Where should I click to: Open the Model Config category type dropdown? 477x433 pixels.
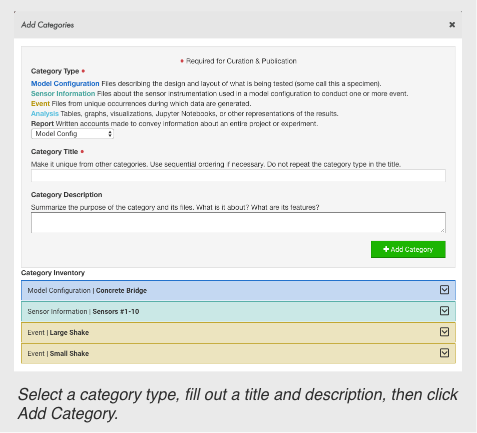coord(72,134)
